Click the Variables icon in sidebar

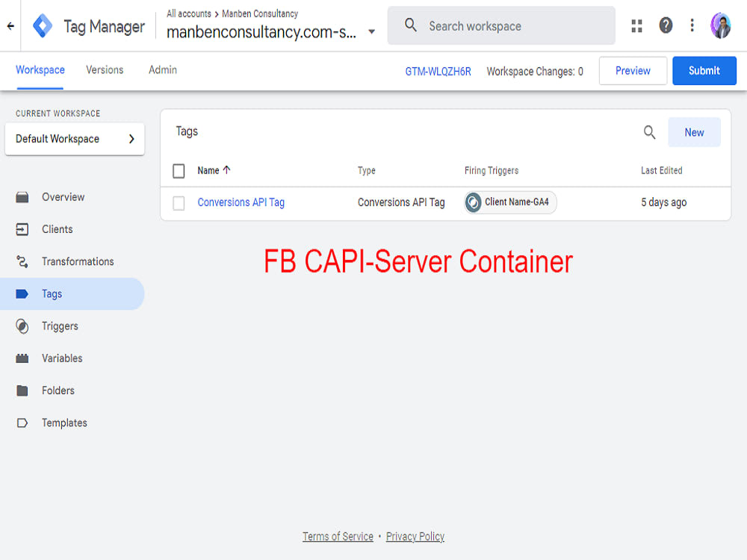[22, 358]
